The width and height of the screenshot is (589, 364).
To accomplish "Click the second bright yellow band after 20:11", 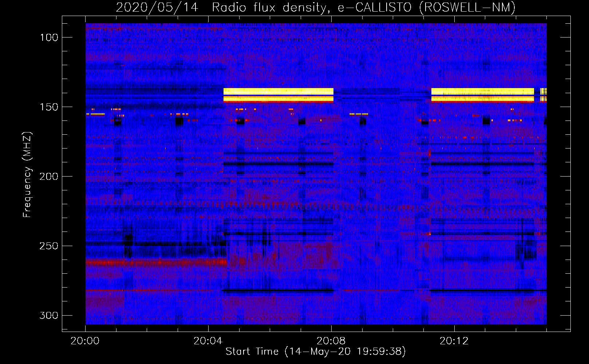I will click(483, 95).
